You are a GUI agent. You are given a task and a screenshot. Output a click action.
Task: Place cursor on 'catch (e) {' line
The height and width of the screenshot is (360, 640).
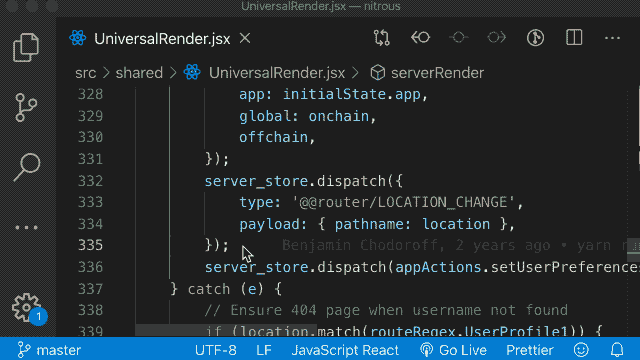tap(226, 289)
